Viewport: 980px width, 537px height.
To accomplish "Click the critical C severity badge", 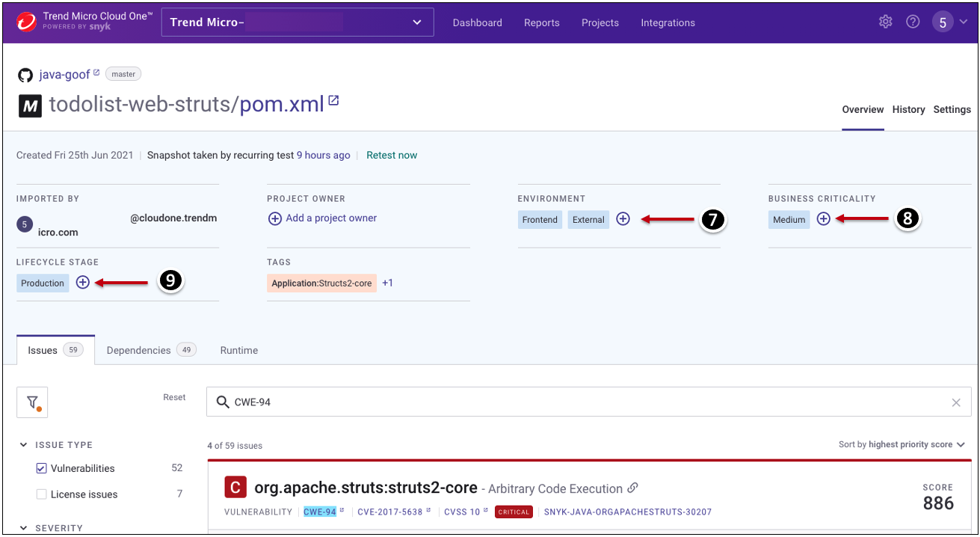I will 235,488.
